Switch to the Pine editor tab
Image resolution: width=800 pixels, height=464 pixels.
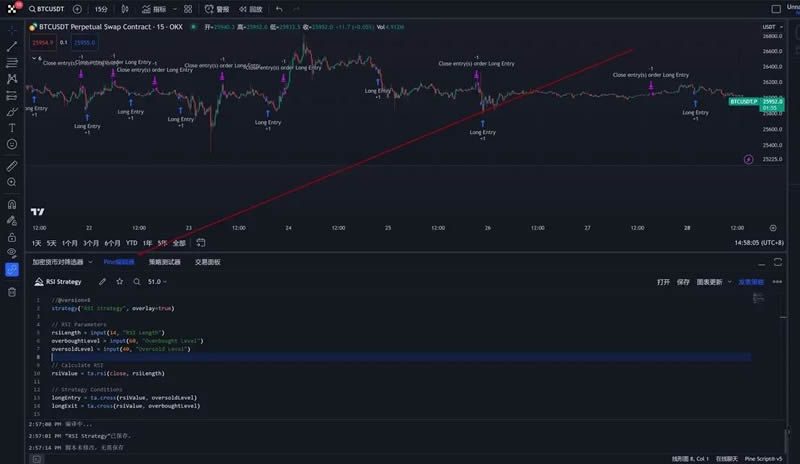(x=119, y=262)
